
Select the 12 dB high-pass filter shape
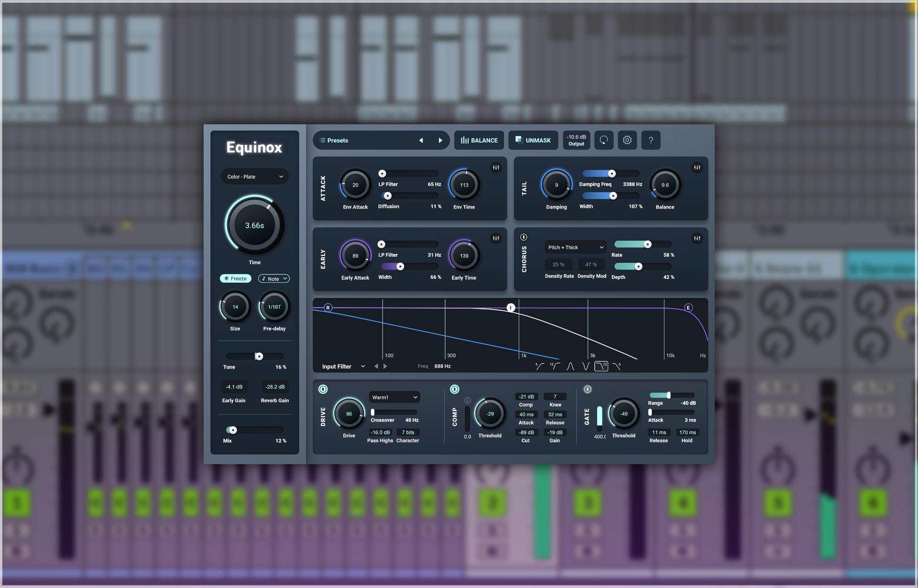point(555,367)
